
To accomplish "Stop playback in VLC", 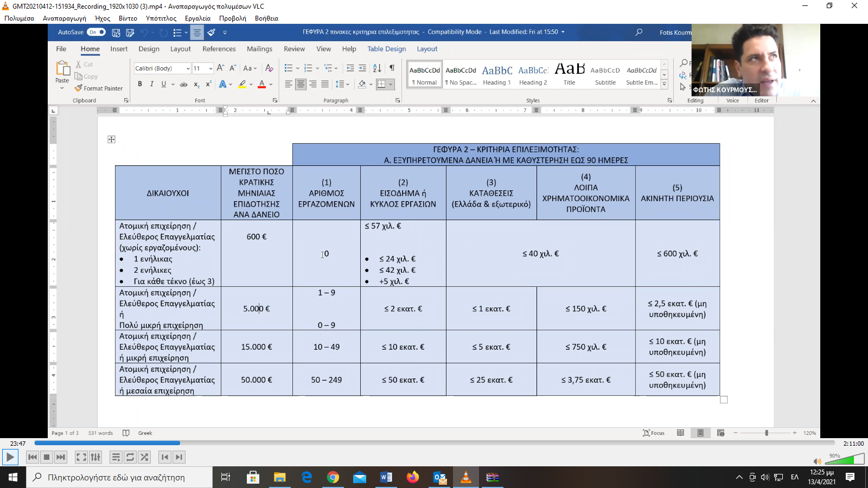I will point(47,457).
